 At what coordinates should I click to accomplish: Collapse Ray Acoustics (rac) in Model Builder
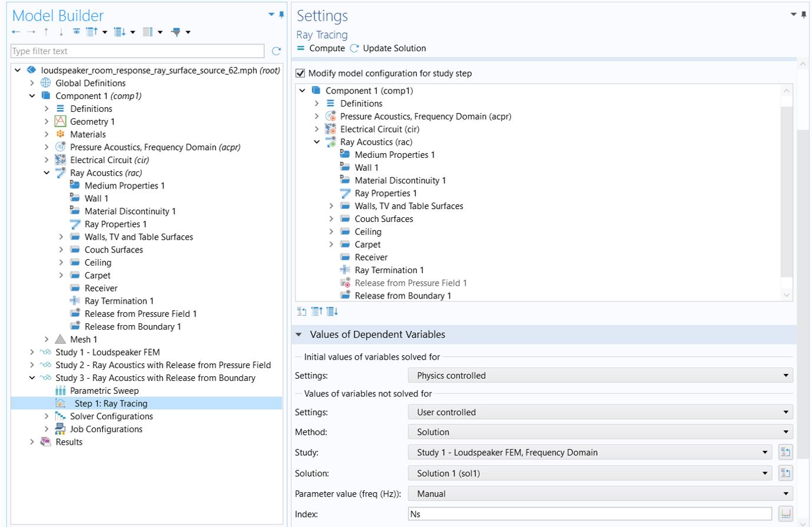coord(47,173)
